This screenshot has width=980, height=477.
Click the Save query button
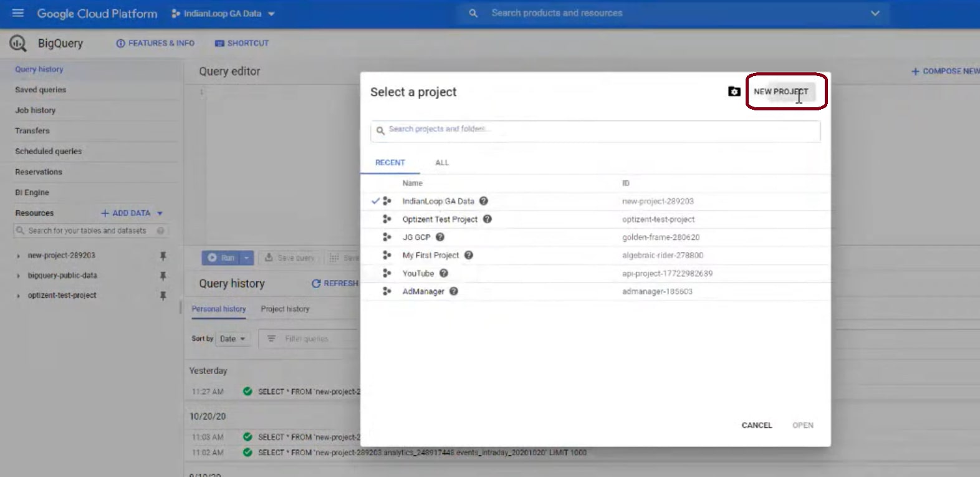click(290, 258)
